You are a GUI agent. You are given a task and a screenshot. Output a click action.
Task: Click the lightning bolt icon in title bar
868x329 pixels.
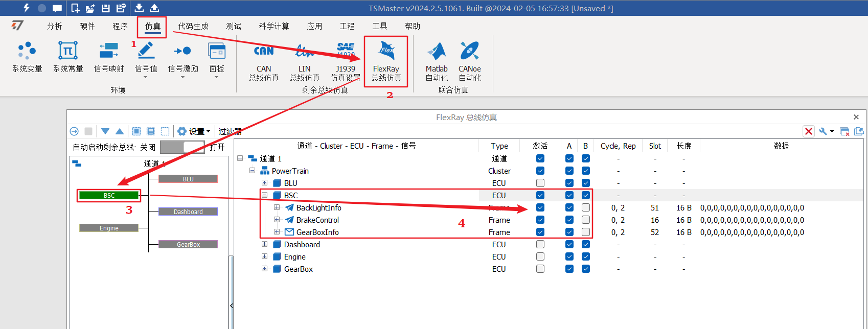pos(27,8)
